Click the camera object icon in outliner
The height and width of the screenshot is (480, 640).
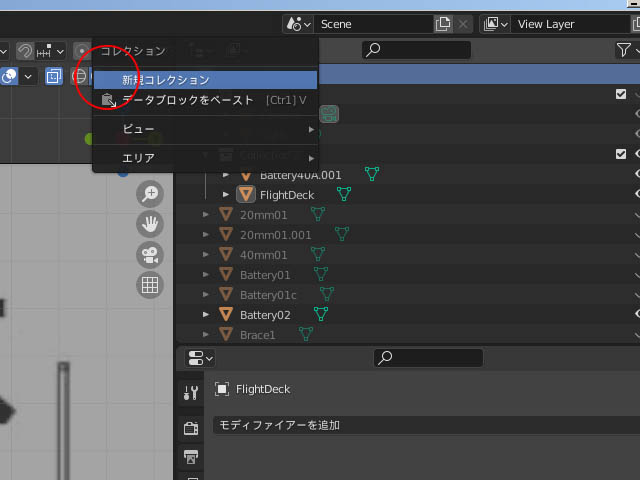[x=329, y=114]
